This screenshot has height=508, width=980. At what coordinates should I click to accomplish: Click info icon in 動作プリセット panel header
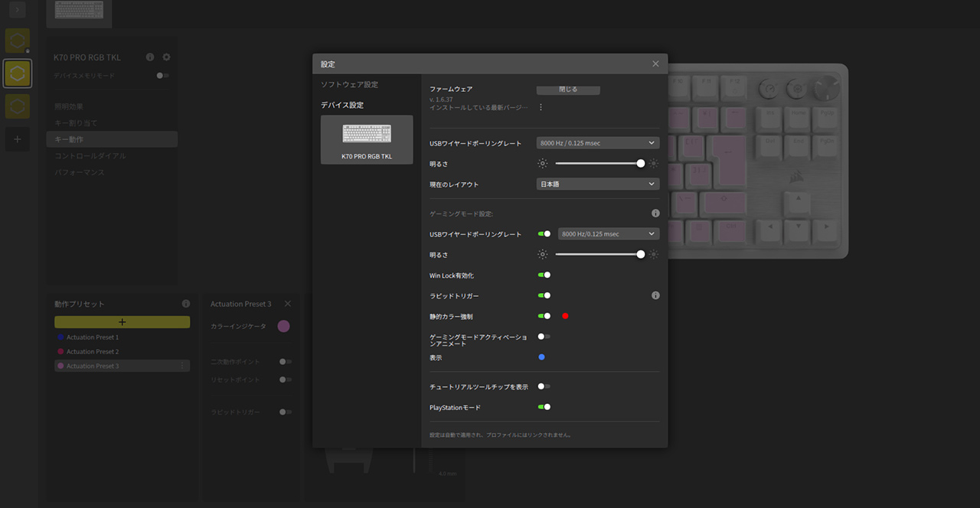click(185, 304)
